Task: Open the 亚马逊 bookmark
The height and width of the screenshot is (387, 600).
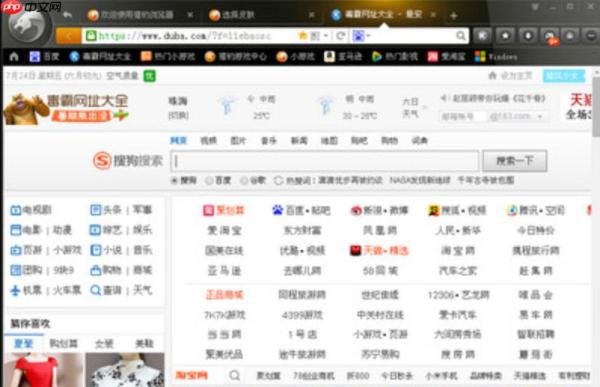Action: pos(343,57)
